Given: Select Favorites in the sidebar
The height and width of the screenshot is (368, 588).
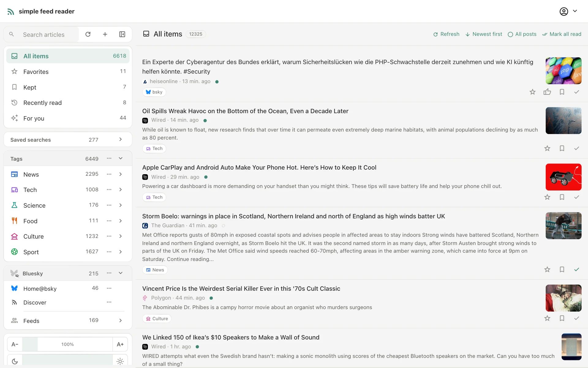Looking at the screenshot, I should coord(68,71).
